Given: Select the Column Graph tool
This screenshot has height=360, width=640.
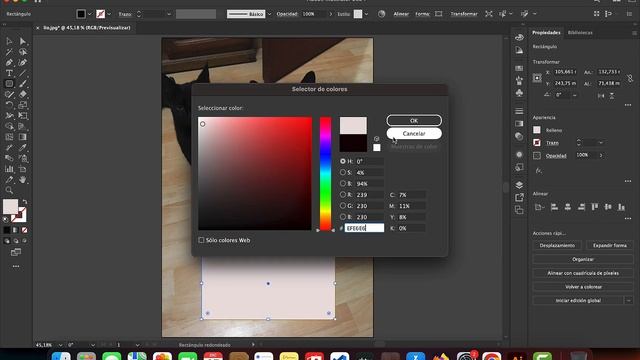Looking at the screenshot, I should pos(9,169).
